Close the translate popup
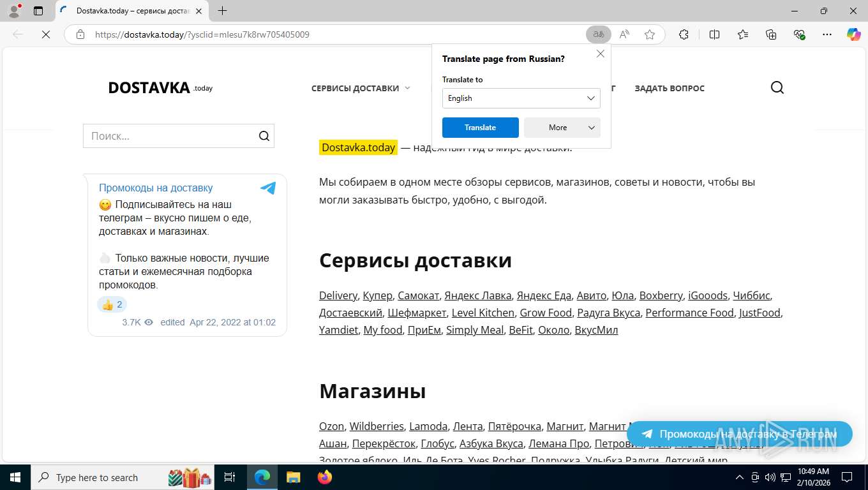 point(601,54)
